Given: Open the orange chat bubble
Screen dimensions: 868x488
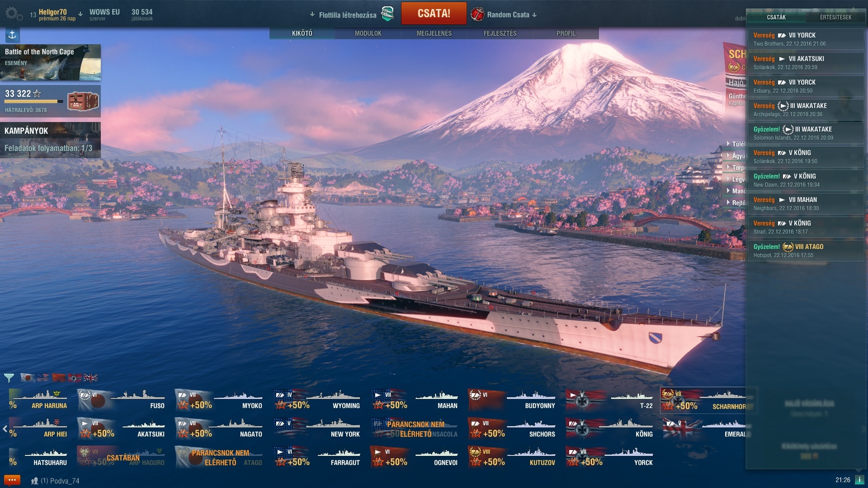Looking at the screenshot, I should [x=12, y=480].
